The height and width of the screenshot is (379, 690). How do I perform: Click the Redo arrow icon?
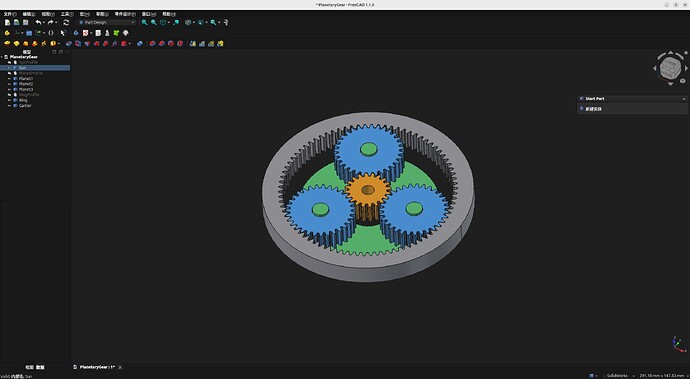(50, 22)
